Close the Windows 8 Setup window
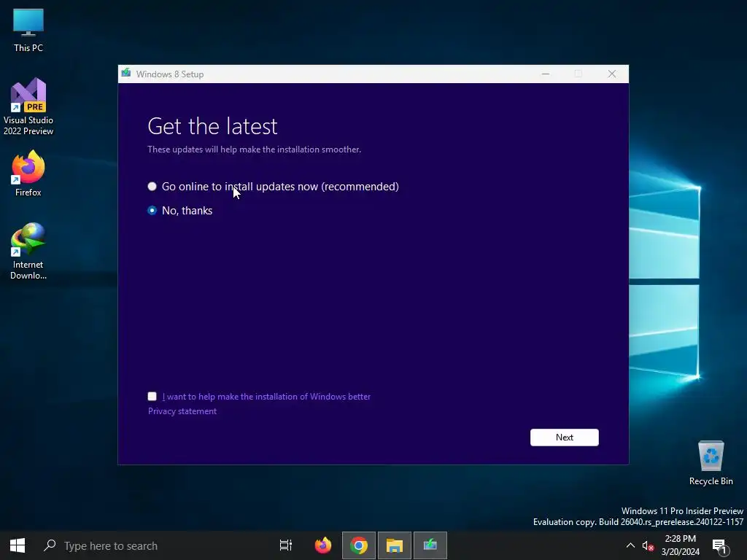747x560 pixels. tap(612, 74)
